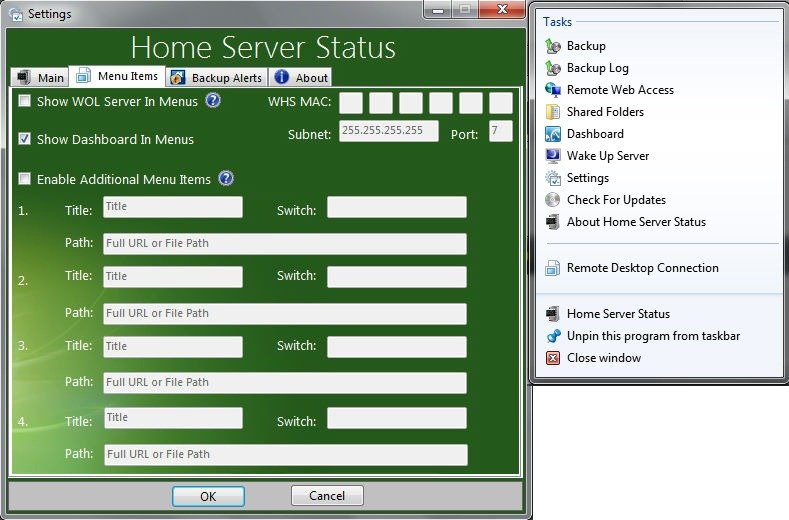Uncheck Show Dashboard In Menus
The height and width of the screenshot is (520, 789).
point(24,138)
